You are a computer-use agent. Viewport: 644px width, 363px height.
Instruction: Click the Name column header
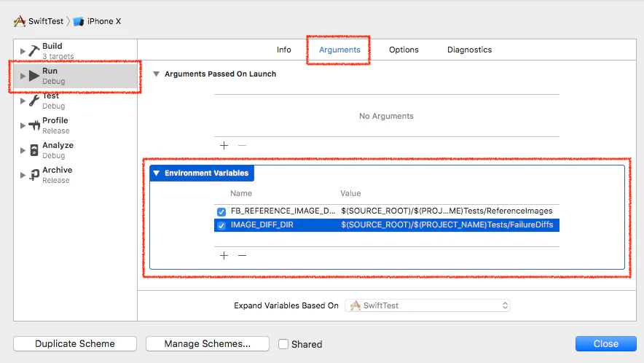tap(241, 193)
